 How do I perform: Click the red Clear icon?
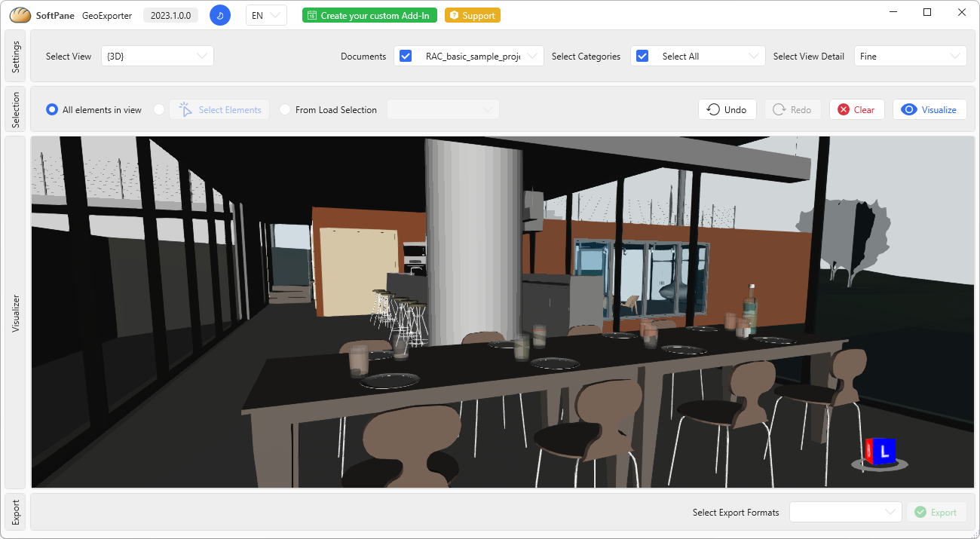843,110
